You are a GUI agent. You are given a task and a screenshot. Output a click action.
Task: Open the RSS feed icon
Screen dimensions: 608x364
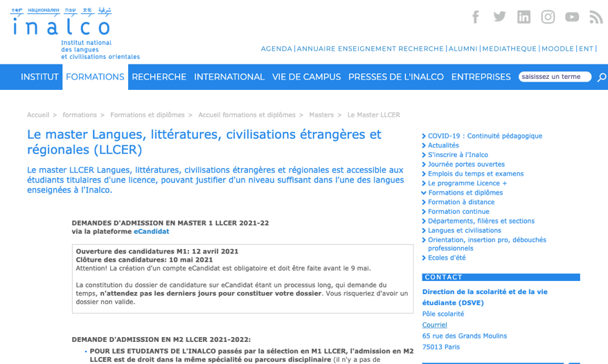tap(596, 17)
